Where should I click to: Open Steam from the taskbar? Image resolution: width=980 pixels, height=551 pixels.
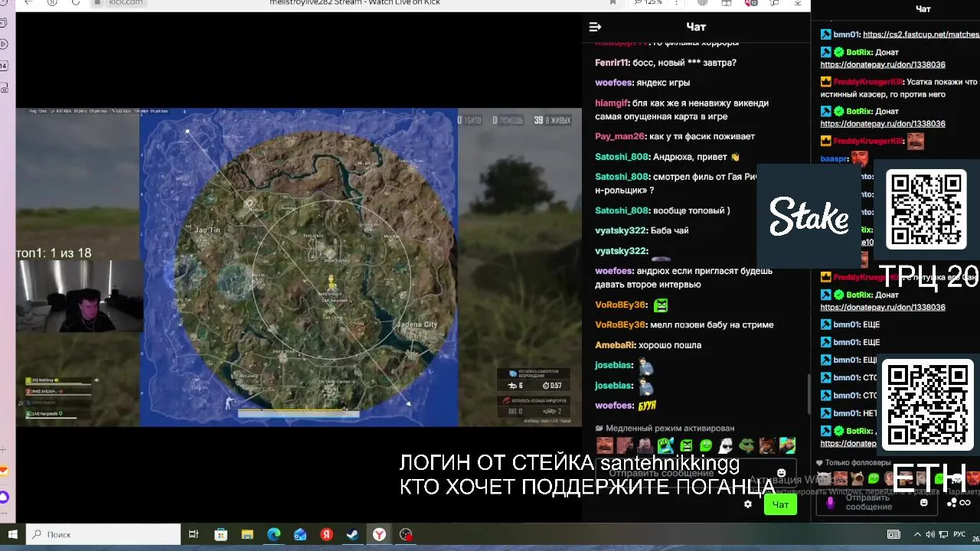[x=352, y=534]
